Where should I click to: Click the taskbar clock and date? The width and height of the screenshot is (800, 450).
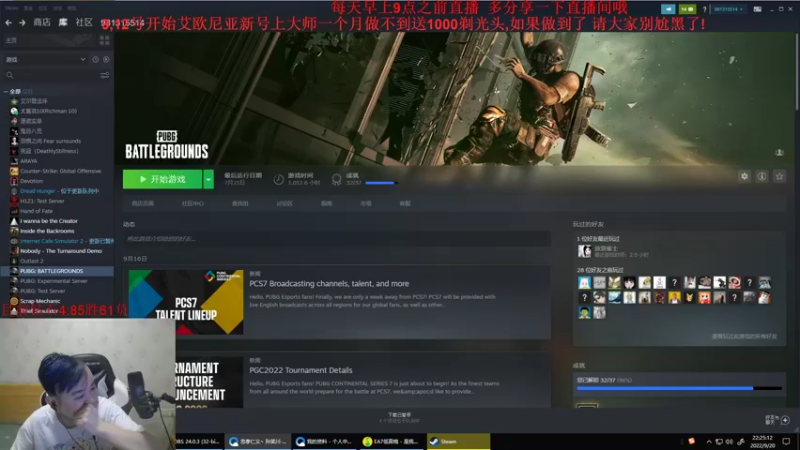(x=762, y=442)
